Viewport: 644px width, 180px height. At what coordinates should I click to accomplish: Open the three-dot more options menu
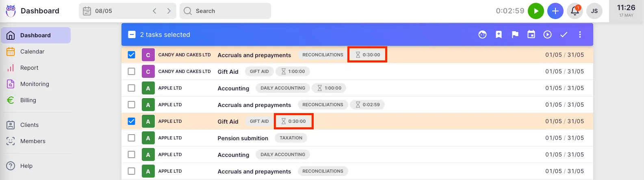point(580,35)
